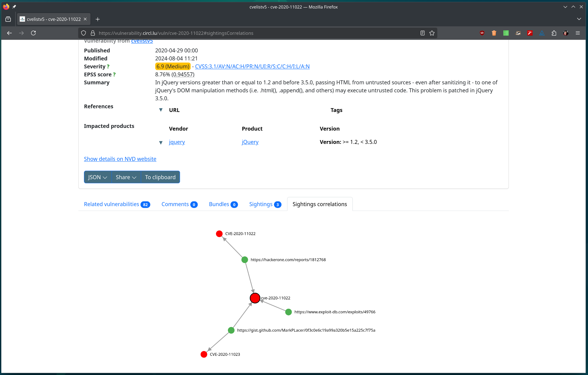The image size is (588, 375).
Task: Click the dark trash/container icon
Action: tap(494, 33)
